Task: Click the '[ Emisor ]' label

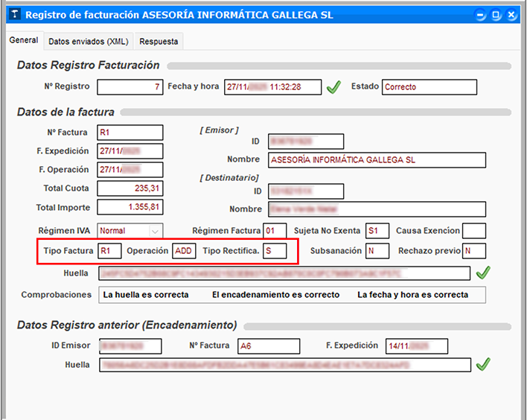Action: click(x=219, y=130)
